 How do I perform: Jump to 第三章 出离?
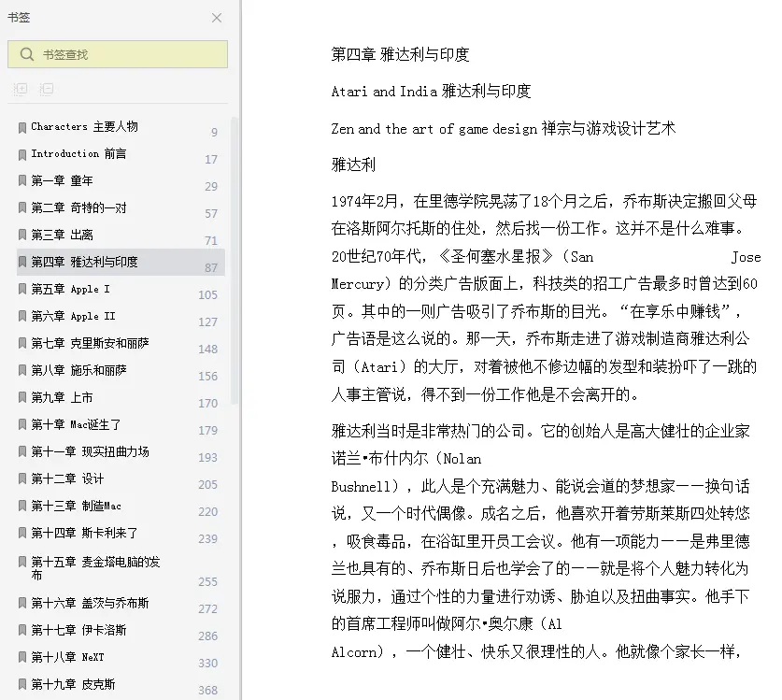pyautogui.click(x=62, y=235)
